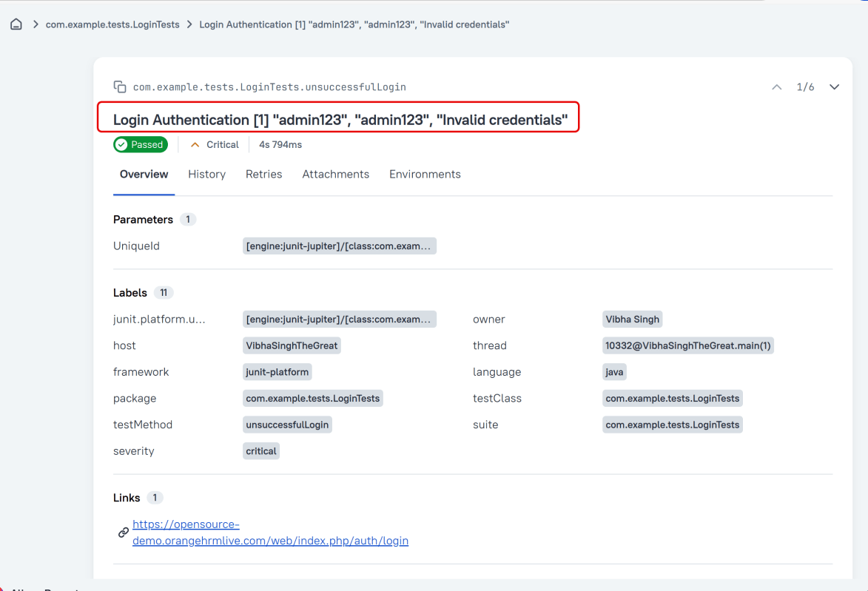The height and width of the screenshot is (591, 868).
Task: Click the green Passed status badge
Action: [x=141, y=145]
